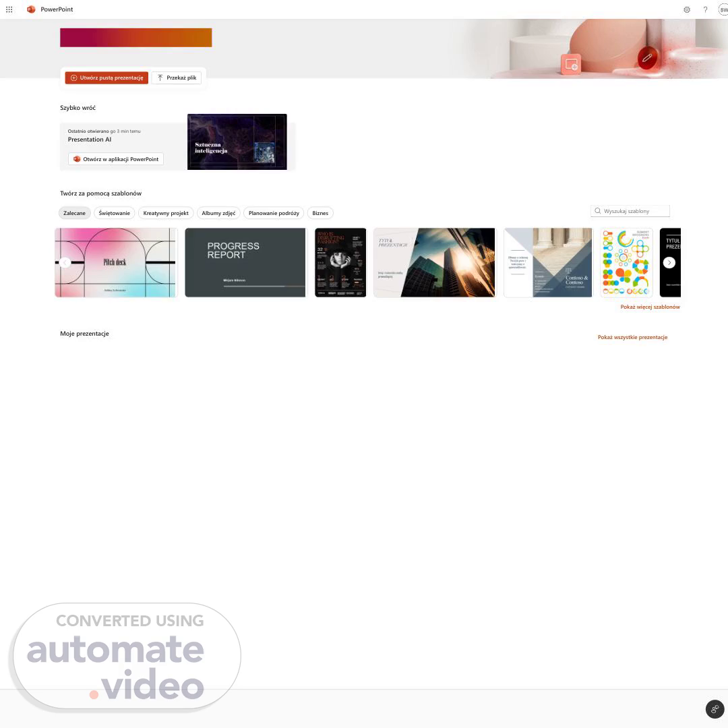728x728 pixels.
Task: Click Utwórz pustą prezentację button
Action: pyautogui.click(x=107, y=78)
